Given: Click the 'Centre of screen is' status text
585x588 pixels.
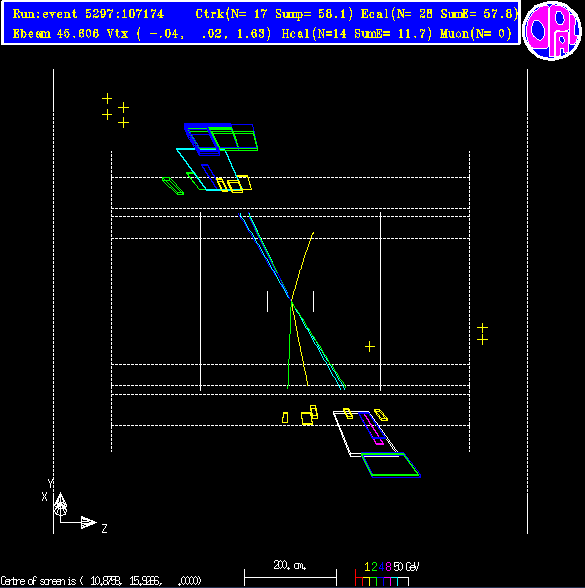Looking at the screenshot, I should [x=101, y=581].
